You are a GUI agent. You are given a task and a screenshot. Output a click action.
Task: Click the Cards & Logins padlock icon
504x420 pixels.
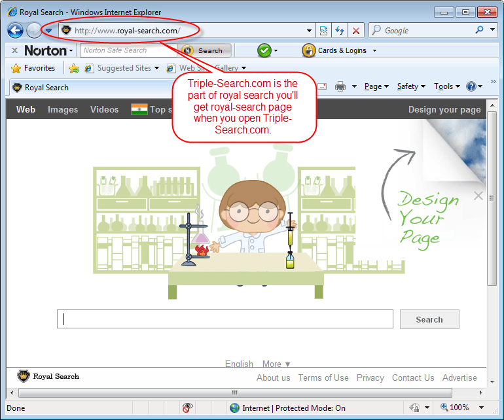point(308,50)
